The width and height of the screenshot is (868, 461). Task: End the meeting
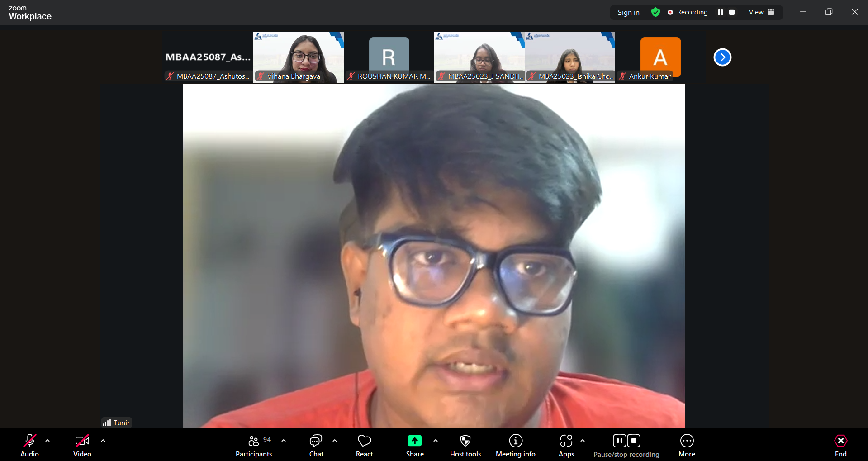point(841,446)
